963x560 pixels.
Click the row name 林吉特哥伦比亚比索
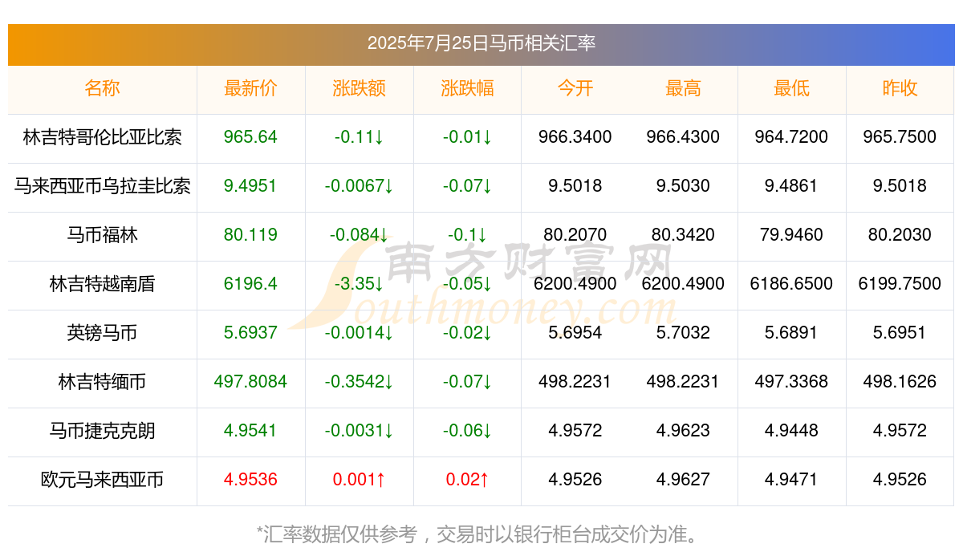pos(102,137)
